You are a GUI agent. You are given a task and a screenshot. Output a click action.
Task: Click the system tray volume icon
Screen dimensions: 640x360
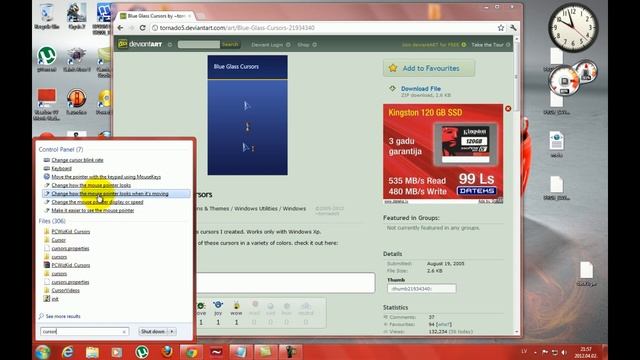564,352
